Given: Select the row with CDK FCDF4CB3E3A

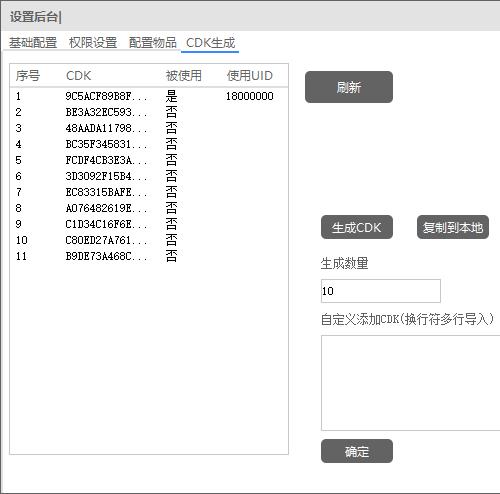Looking at the screenshot, I should (x=149, y=160).
